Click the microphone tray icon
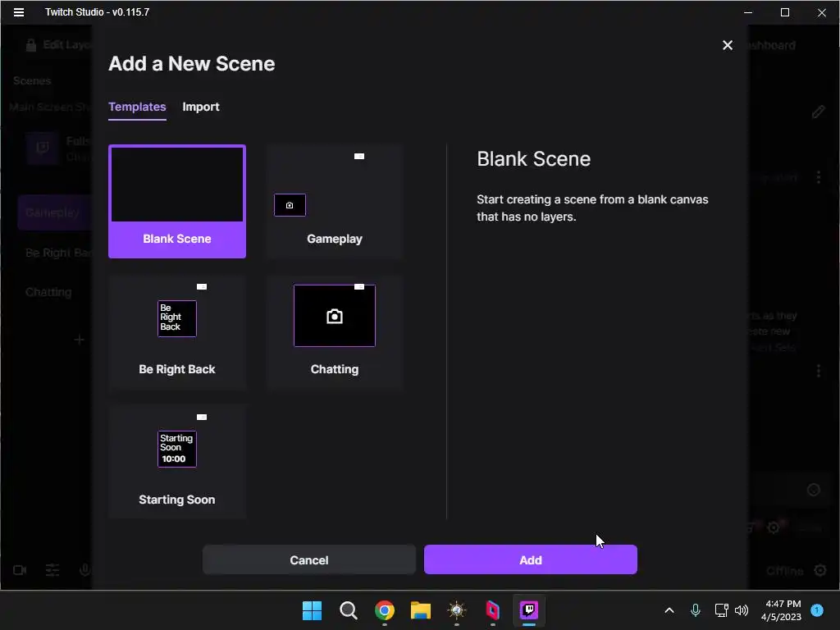Viewport: 840px width, 630px height. click(x=696, y=610)
